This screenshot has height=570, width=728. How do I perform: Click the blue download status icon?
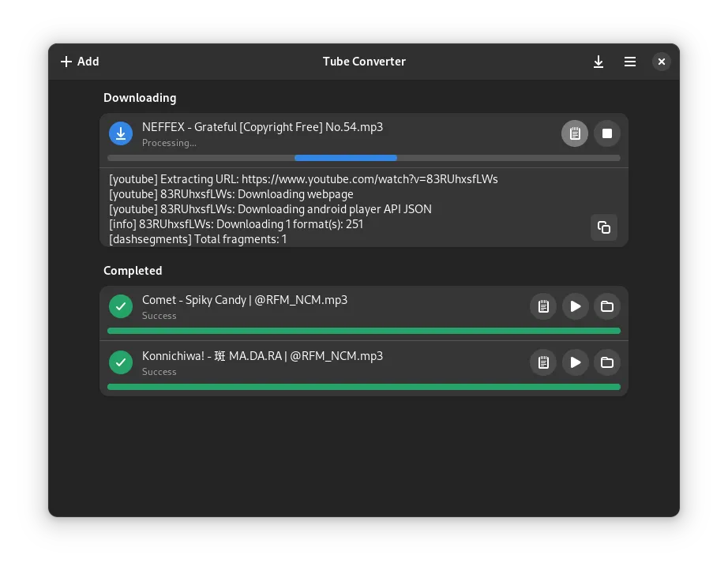point(121,133)
